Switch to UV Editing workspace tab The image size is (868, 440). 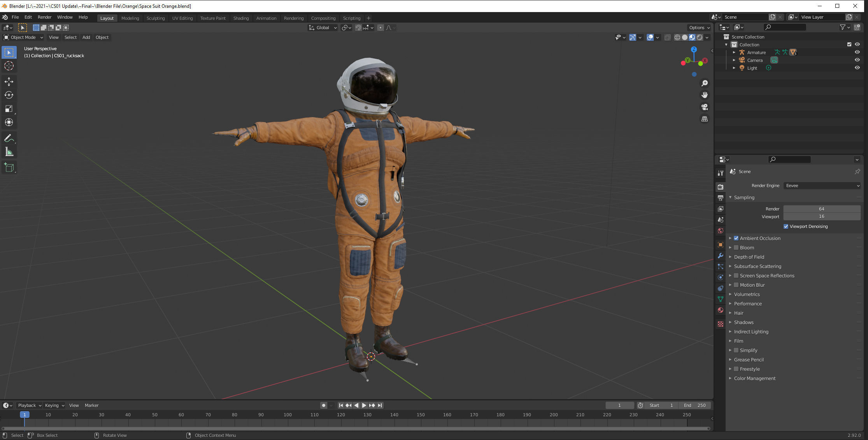(182, 18)
